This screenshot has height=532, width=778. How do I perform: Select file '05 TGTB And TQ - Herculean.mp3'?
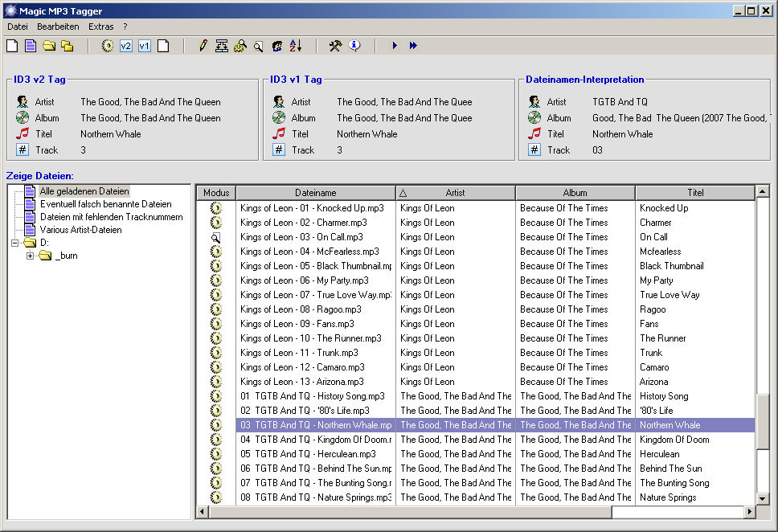point(308,454)
